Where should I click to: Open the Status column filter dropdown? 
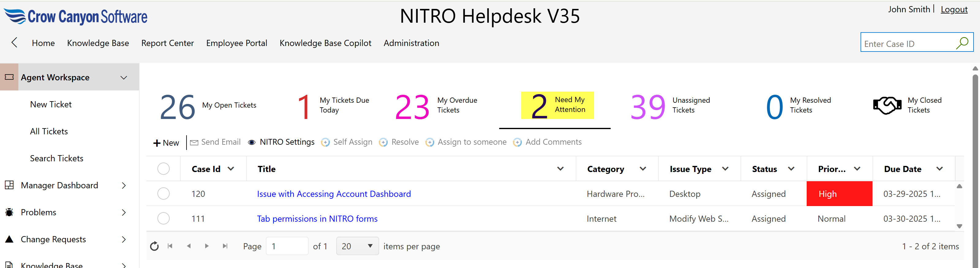[x=791, y=169]
